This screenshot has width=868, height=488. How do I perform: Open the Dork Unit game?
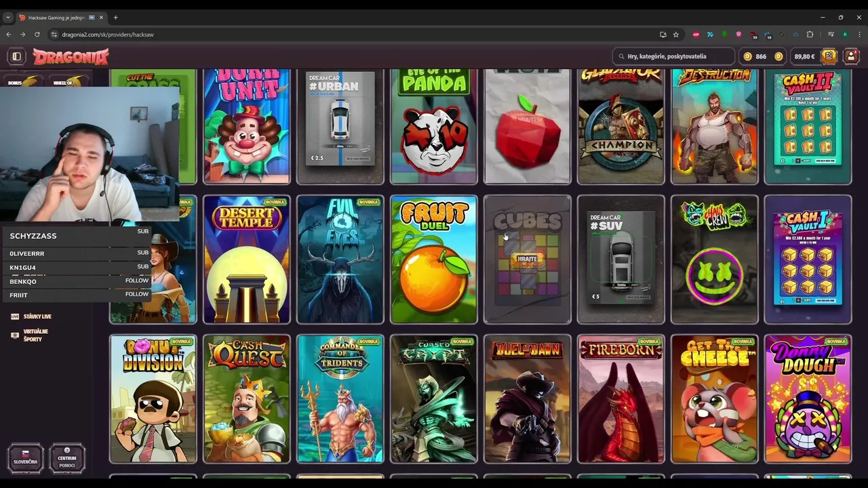coord(247,126)
